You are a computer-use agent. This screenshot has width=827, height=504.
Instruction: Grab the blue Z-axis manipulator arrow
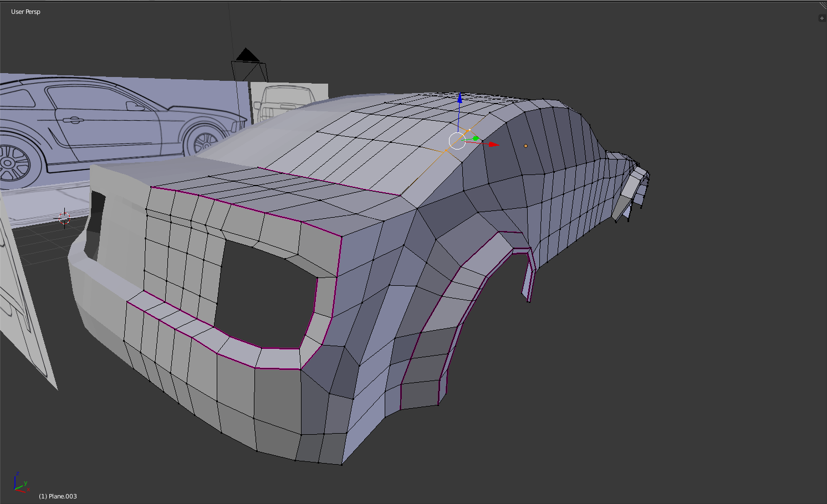pyautogui.click(x=460, y=98)
